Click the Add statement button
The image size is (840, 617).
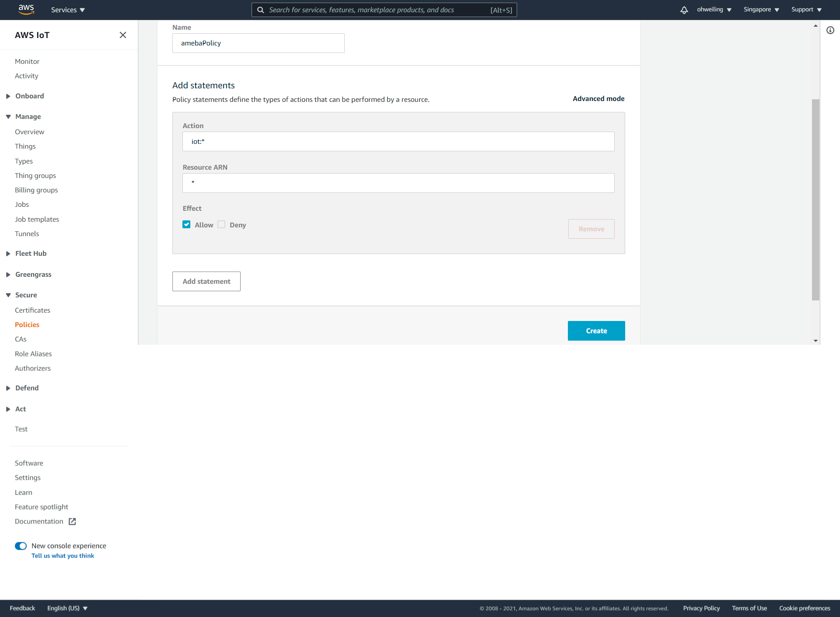tap(206, 282)
